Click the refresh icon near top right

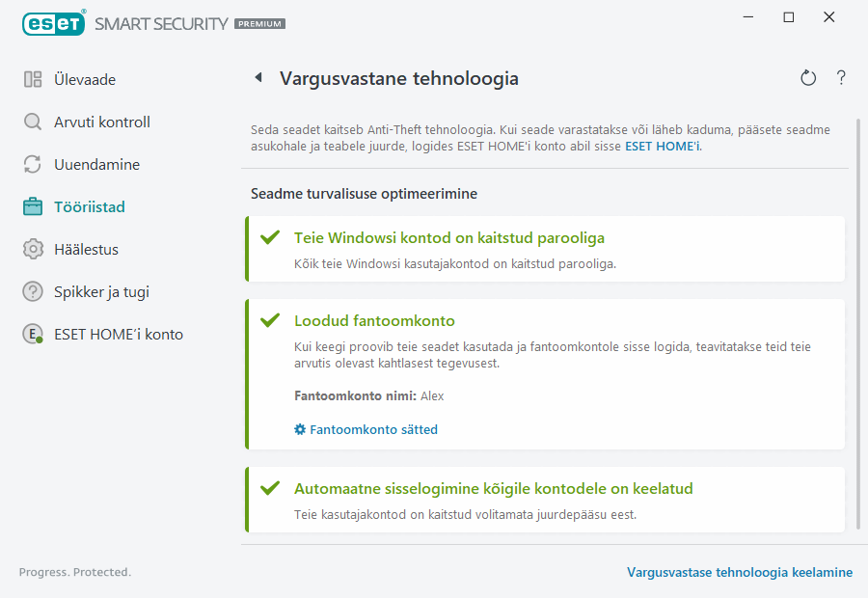(808, 77)
